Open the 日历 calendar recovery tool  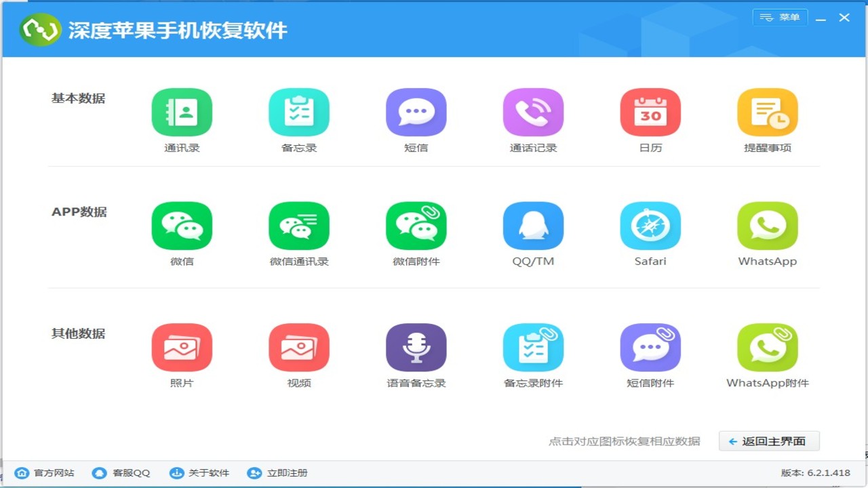coord(650,112)
